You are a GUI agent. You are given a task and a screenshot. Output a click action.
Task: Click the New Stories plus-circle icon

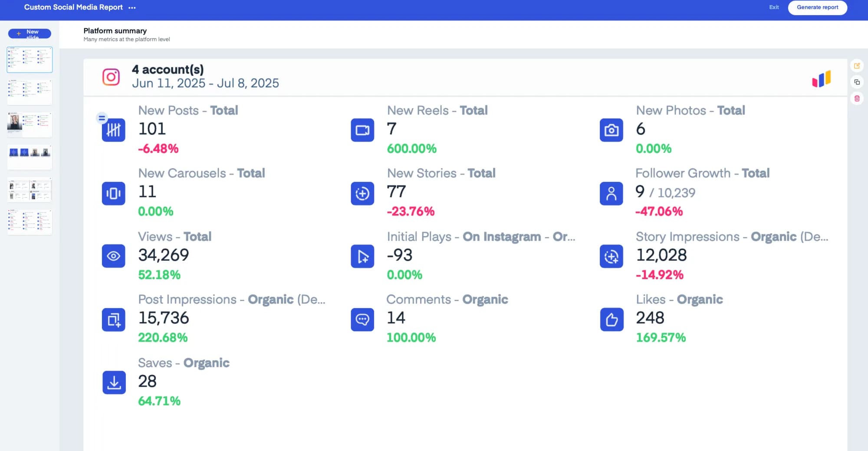click(x=362, y=194)
